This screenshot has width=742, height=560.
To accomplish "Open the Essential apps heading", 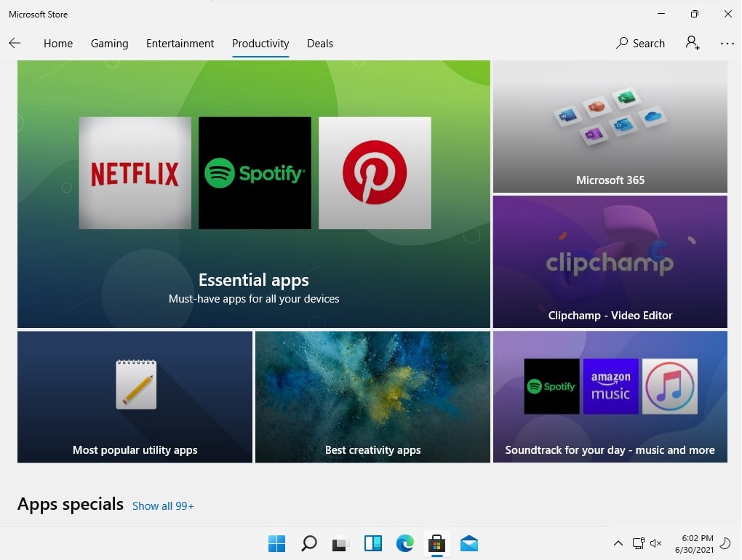I will [254, 280].
